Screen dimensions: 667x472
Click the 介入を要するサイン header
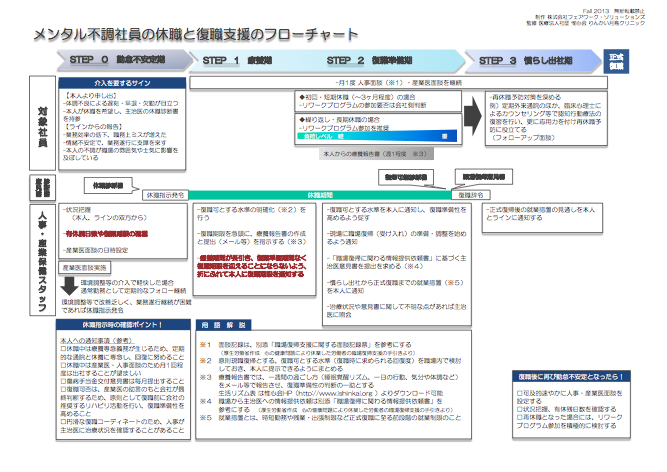122,84
